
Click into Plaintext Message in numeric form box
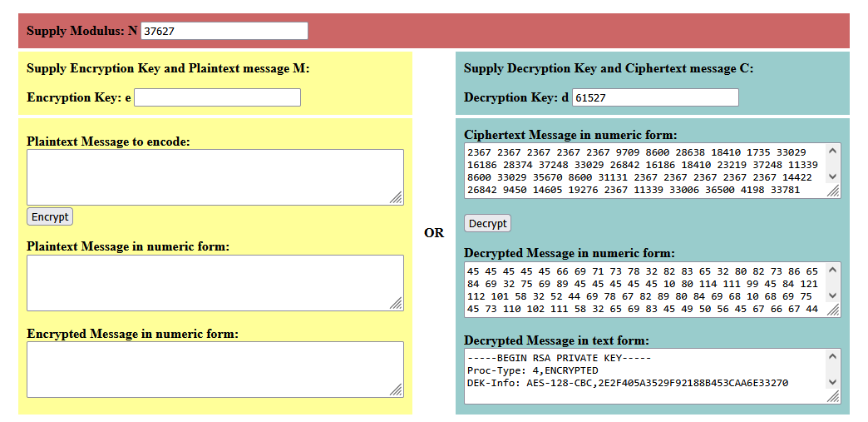pyautogui.click(x=215, y=283)
